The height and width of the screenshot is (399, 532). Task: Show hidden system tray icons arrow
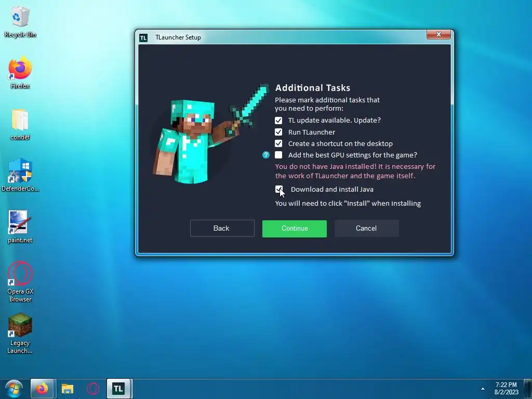point(483,389)
